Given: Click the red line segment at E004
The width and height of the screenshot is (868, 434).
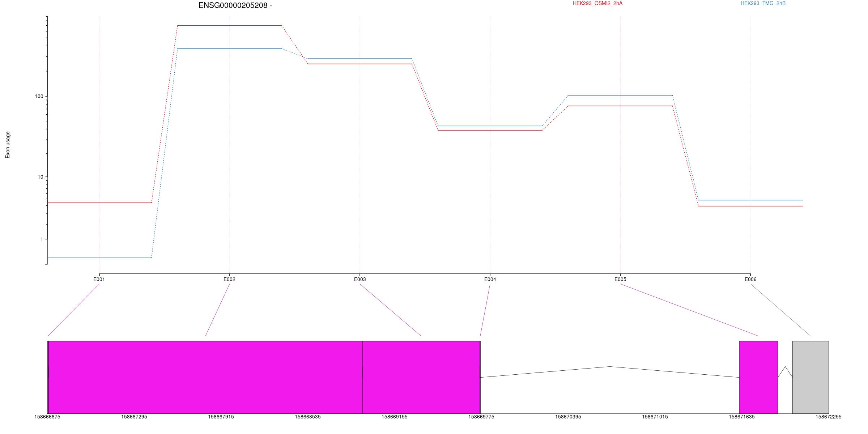Looking at the screenshot, I should click(x=490, y=130).
